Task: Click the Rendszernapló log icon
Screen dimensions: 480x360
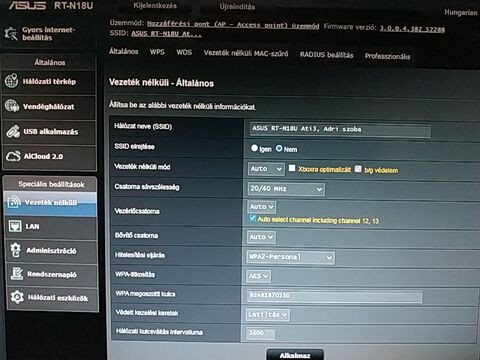Action: (x=17, y=273)
